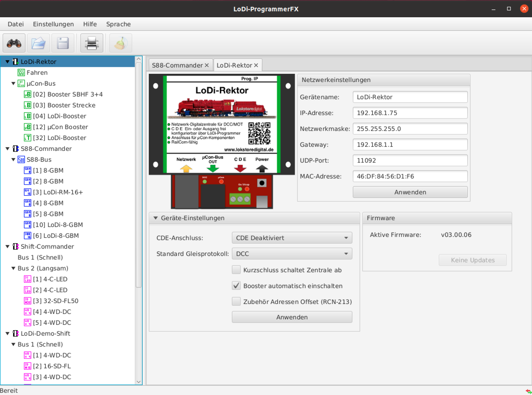Click icon of [02] Booster SBHF 3+4
The width and height of the screenshot is (532, 395).
(x=28, y=94)
